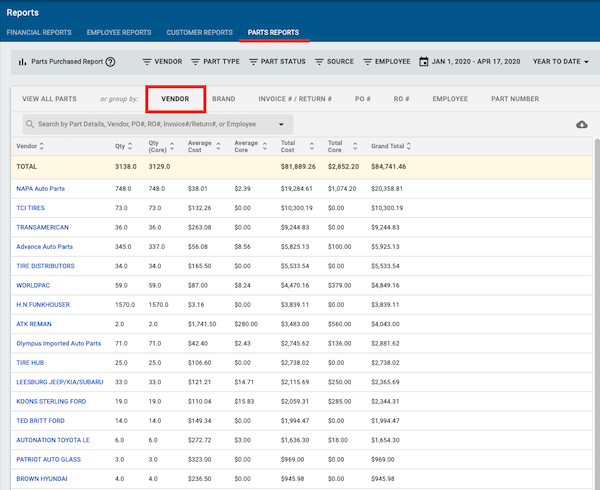Click the vertical scrollbar of the table
The image size is (600, 490).
597,314
